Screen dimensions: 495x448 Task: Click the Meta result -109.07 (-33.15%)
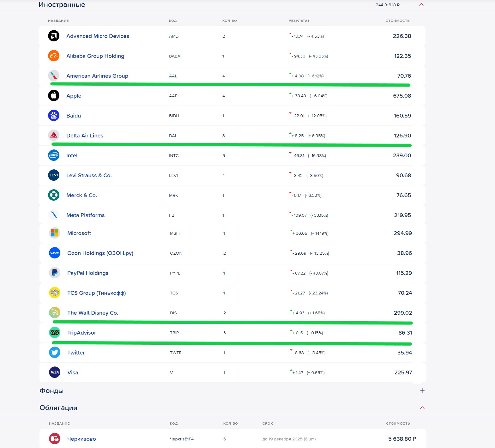click(x=309, y=215)
